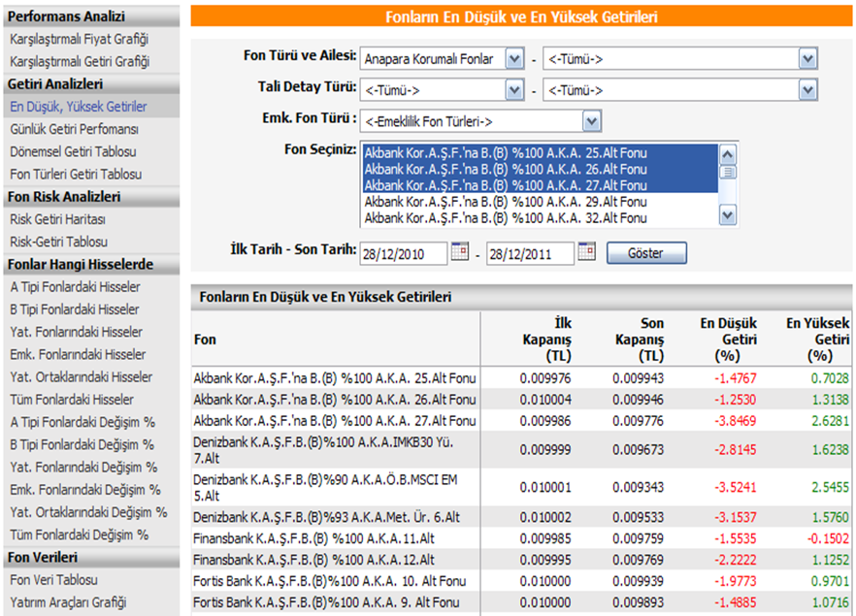Click the Fon column header
856x616 pixels.
tap(206, 340)
